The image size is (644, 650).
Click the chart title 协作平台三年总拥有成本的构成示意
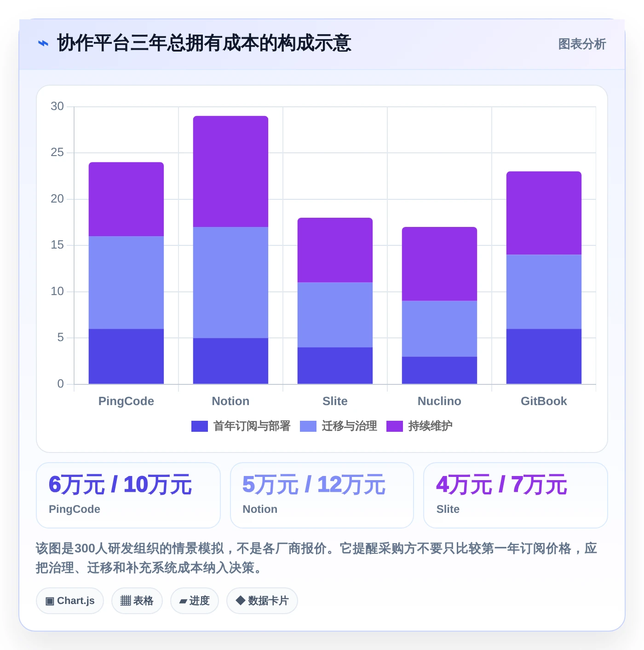click(x=204, y=43)
